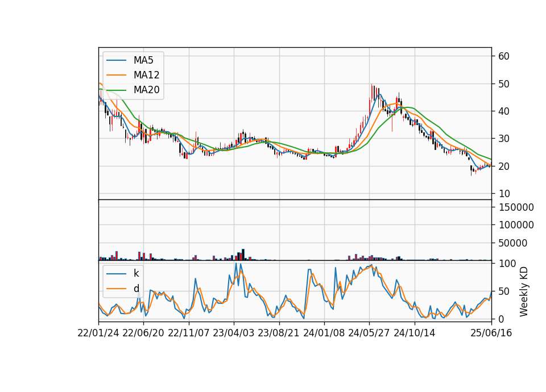
Task: Click the Weekly KD axis title
Action: pyautogui.click(x=523, y=291)
